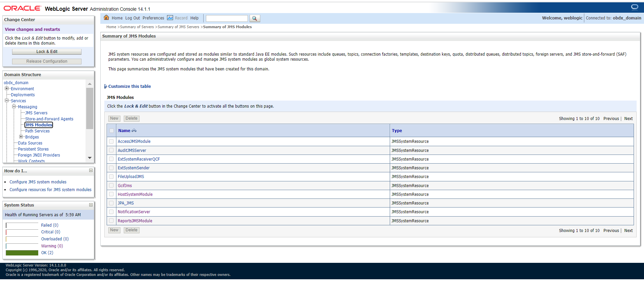Click the Overloaded (0) health link
This screenshot has width=644, height=292.
coord(55,239)
